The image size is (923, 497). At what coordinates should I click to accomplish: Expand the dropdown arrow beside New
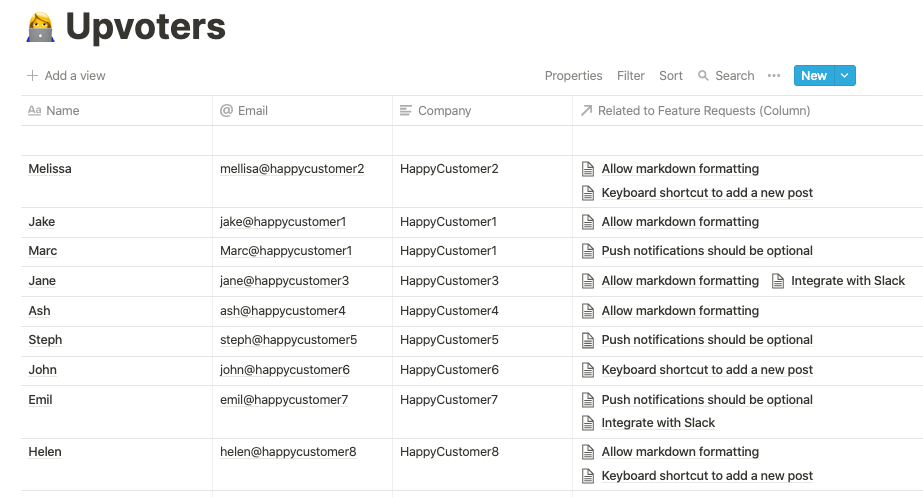pyautogui.click(x=845, y=76)
